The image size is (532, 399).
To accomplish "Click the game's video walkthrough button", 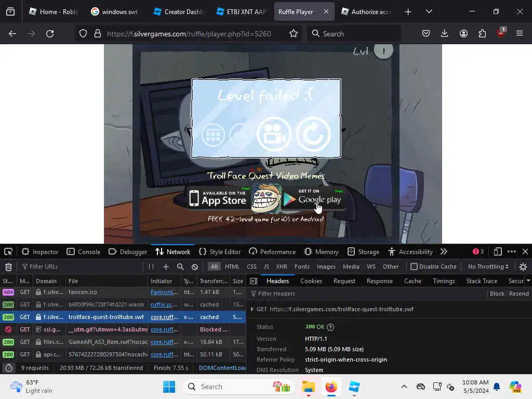I will click(274, 135).
